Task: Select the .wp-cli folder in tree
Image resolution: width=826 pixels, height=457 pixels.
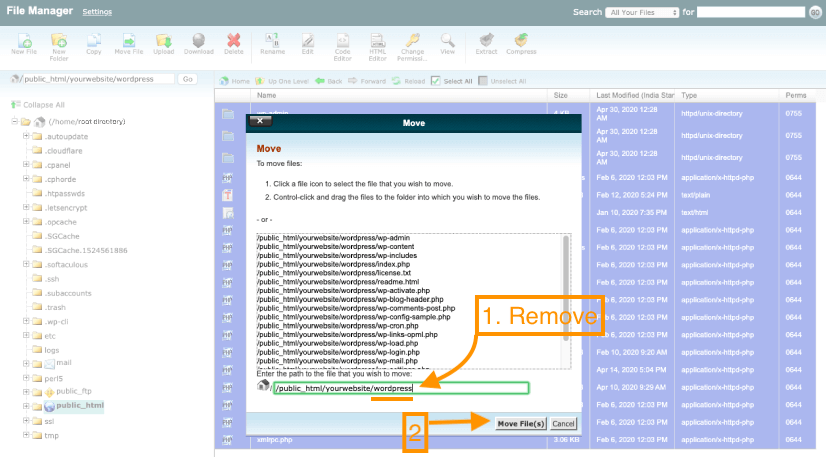Action: pos(56,322)
